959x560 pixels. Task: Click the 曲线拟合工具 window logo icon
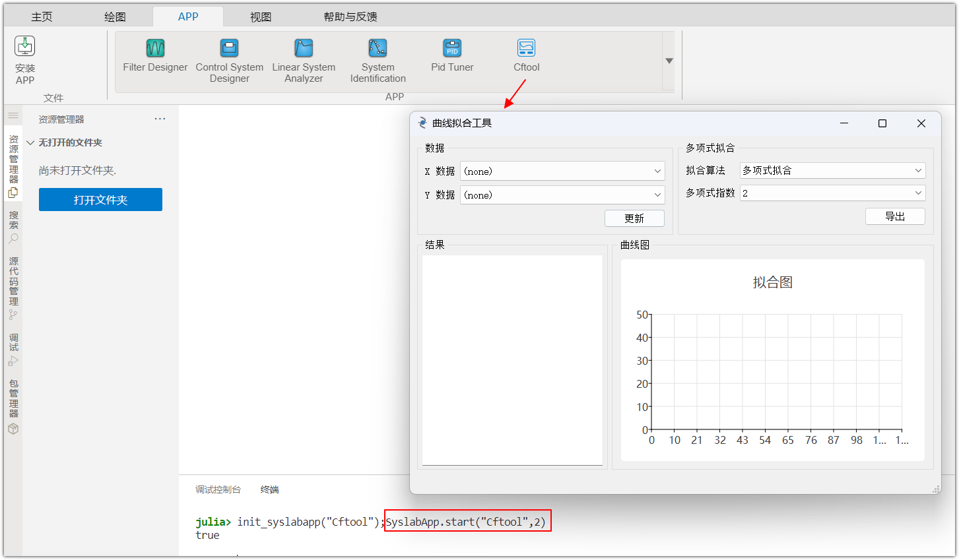[x=422, y=123]
